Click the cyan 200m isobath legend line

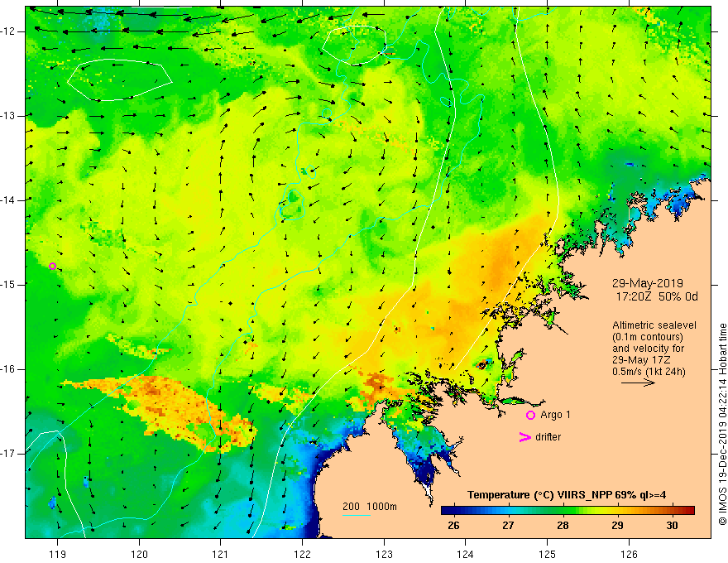pyautogui.click(x=356, y=515)
